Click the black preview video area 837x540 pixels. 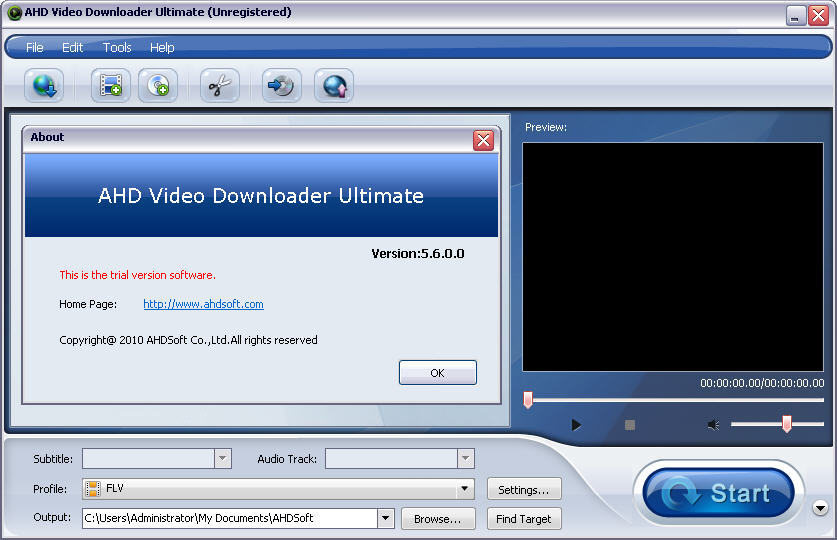[x=673, y=257]
